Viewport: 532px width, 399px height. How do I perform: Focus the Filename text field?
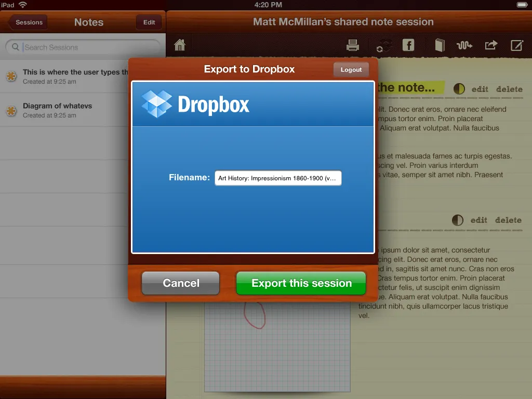(x=278, y=178)
